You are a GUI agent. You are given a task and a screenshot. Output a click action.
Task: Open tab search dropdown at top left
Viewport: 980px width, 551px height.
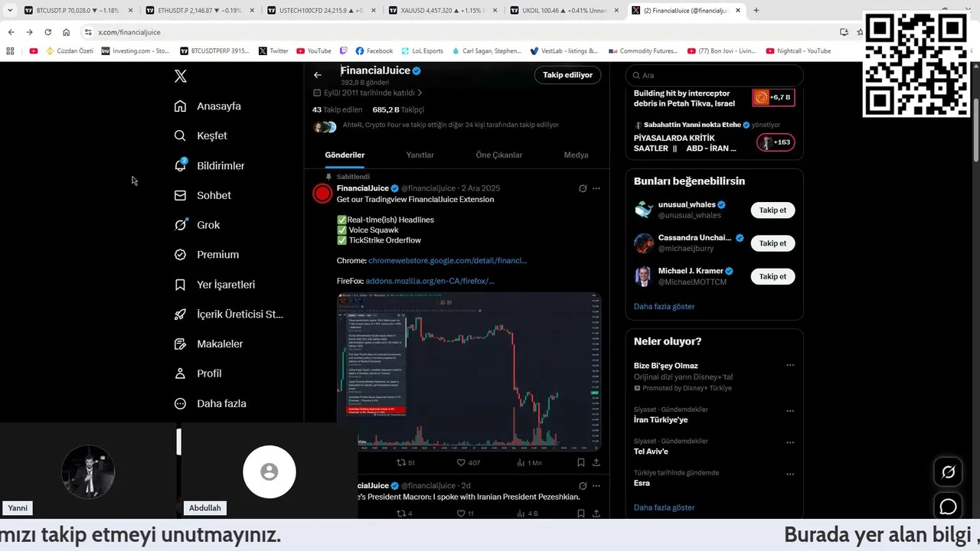click(10, 11)
